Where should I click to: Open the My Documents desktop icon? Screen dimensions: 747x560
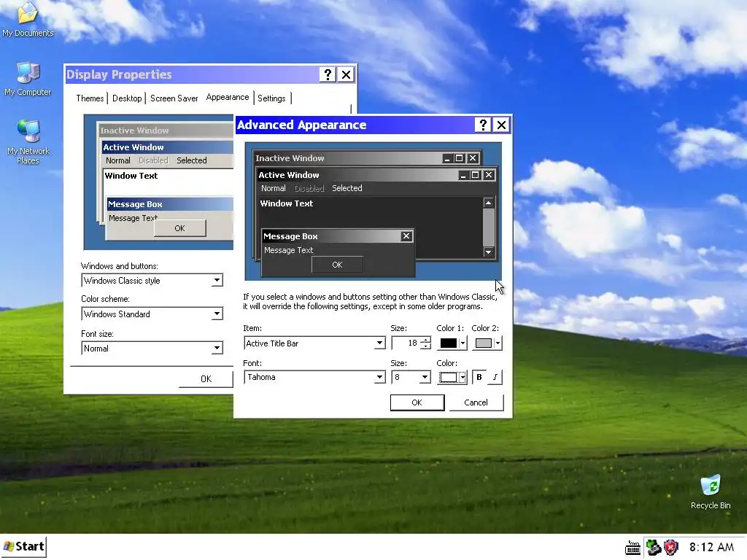point(28,19)
